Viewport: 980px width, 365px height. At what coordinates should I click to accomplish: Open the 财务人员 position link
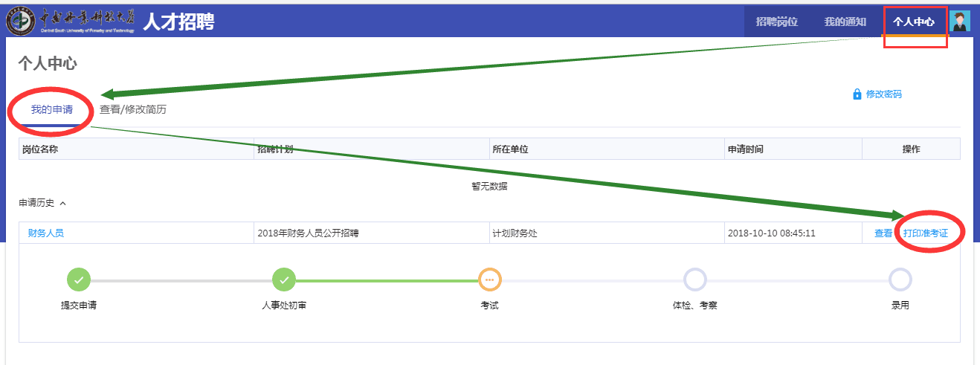tap(45, 233)
